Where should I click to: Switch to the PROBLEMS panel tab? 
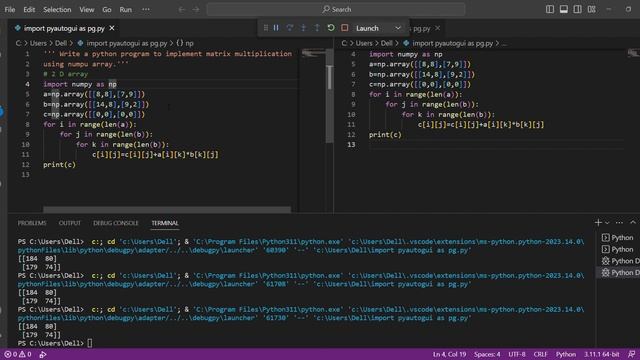pyautogui.click(x=32, y=223)
